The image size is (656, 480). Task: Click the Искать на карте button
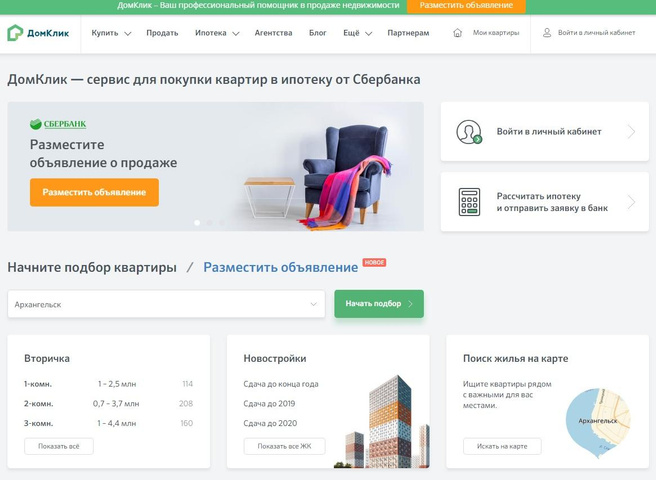tap(502, 446)
